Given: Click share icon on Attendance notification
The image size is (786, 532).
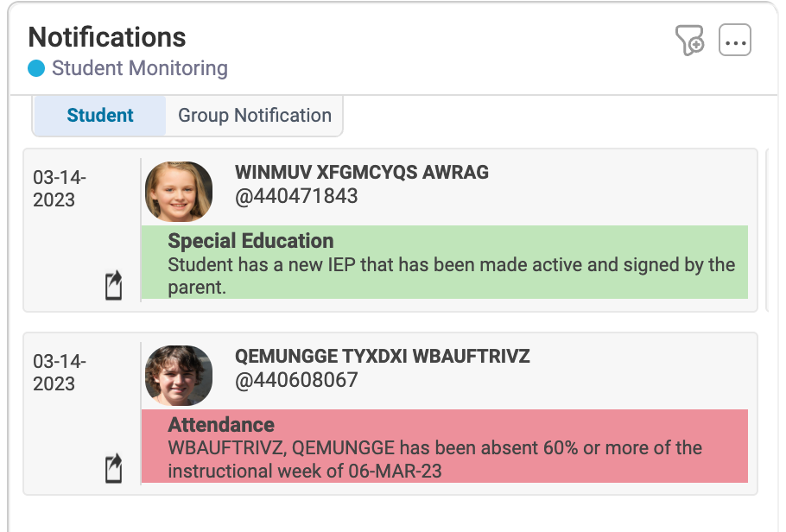Looking at the screenshot, I should [x=113, y=468].
